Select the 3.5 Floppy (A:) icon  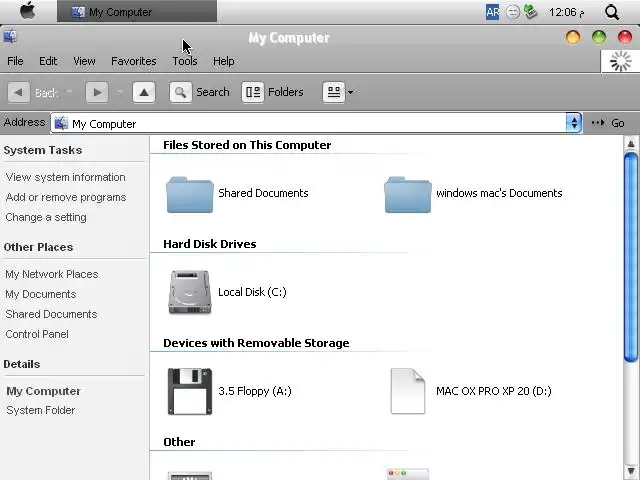tap(189, 391)
